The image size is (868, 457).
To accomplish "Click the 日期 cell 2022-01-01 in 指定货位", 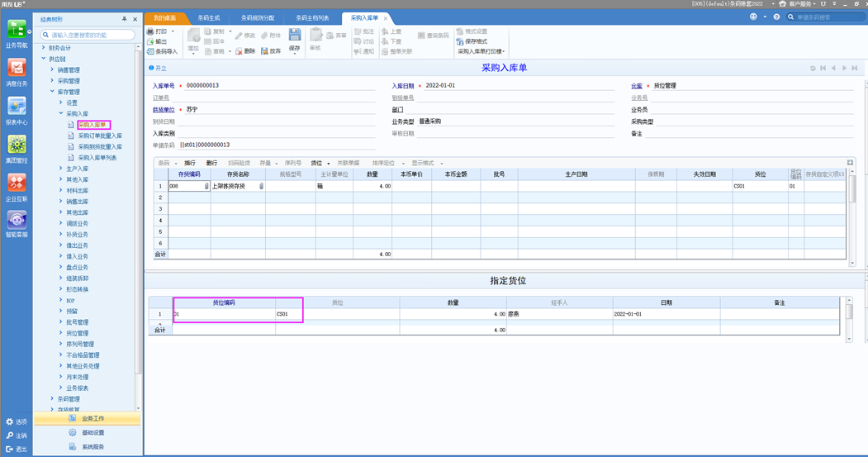I will 666,314.
